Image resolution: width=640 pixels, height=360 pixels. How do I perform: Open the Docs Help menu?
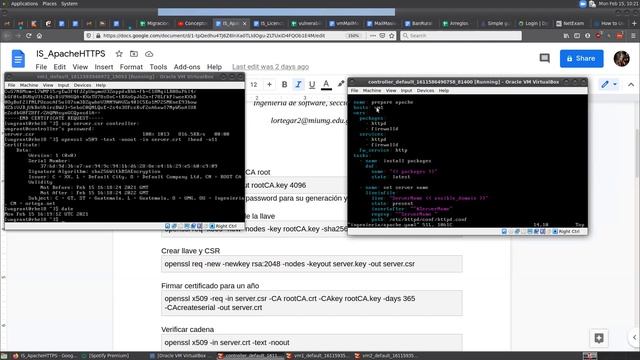tap(214, 67)
